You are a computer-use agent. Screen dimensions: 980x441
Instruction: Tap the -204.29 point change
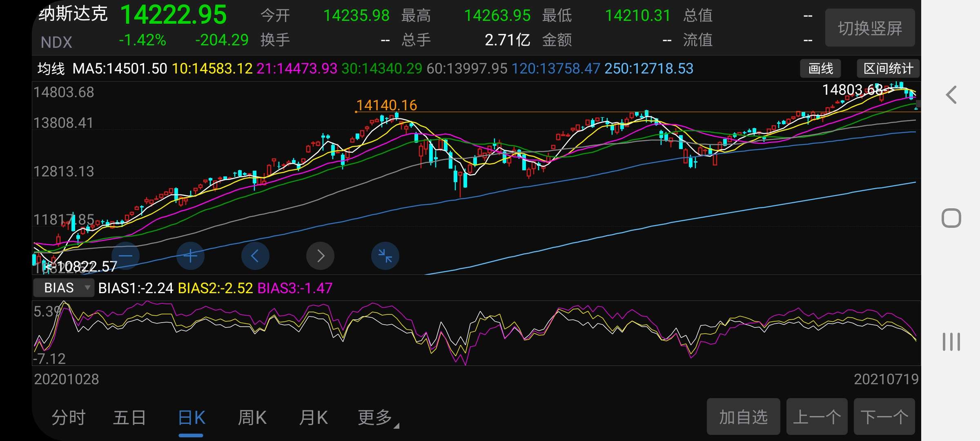[222, 40]
